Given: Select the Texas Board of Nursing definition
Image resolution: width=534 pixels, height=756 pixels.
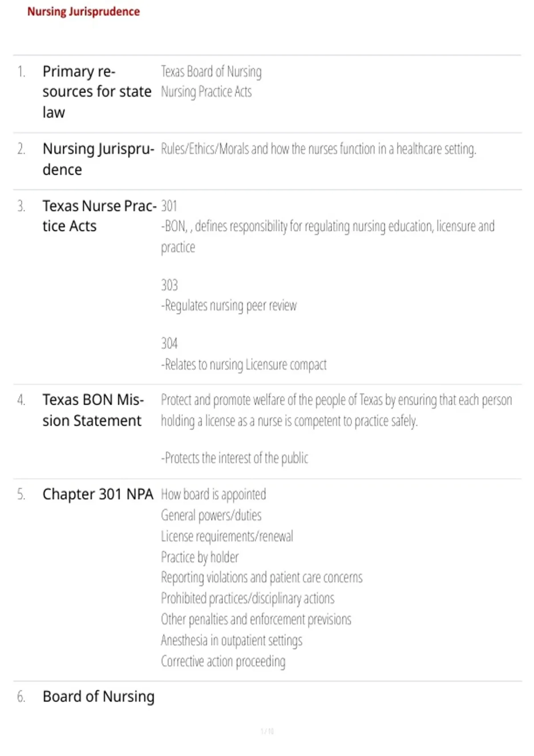Looking at the screenshot, I should 211,71.
